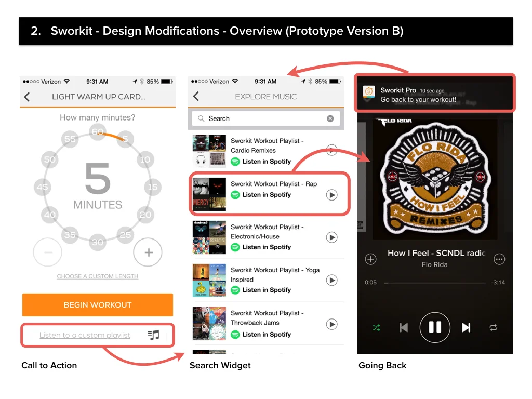
Task: Go back from Explore Music screen
Action: tap(196, 96)
